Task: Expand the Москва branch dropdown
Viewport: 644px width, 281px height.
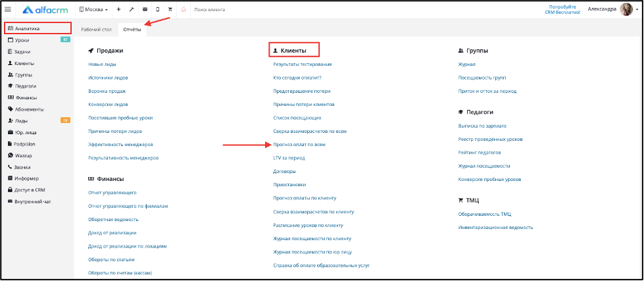Action: pyautogui.click(x=93, y=9)
